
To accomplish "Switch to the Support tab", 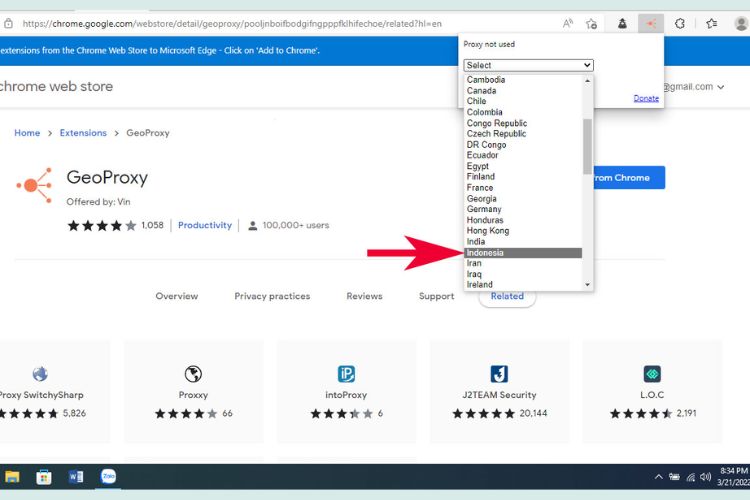I will pyautogui.click(x=437, y=296).
